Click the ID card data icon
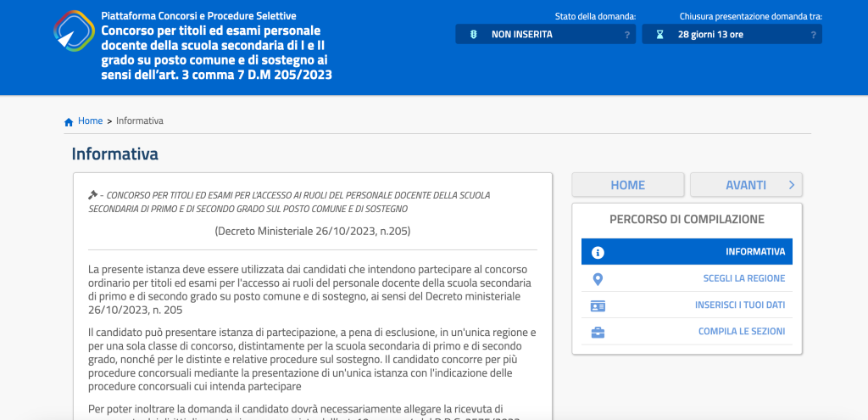The height and width of the screenshot is (420, 868). [x=598, y=305]
